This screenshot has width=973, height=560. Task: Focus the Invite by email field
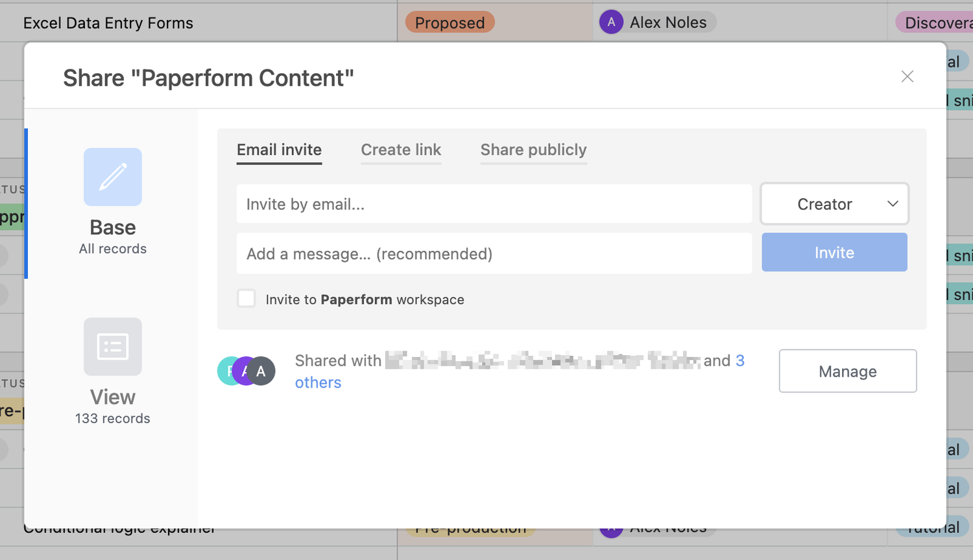[x=494, y=204]
